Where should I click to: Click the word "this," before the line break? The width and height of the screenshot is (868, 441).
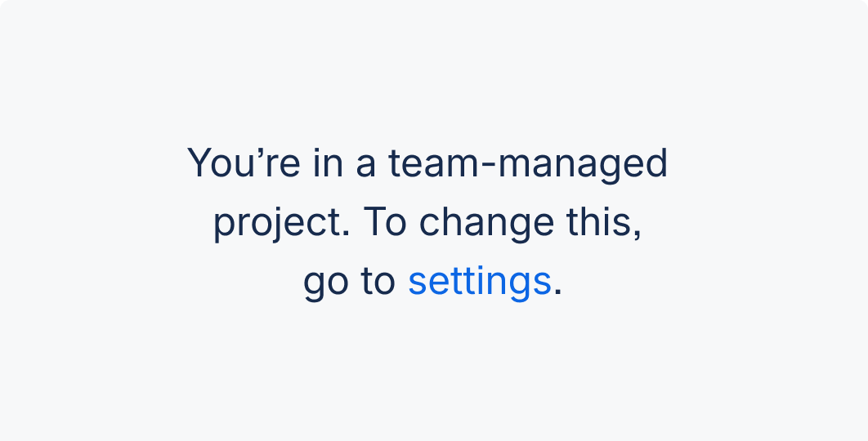click(x=604, y=221)
